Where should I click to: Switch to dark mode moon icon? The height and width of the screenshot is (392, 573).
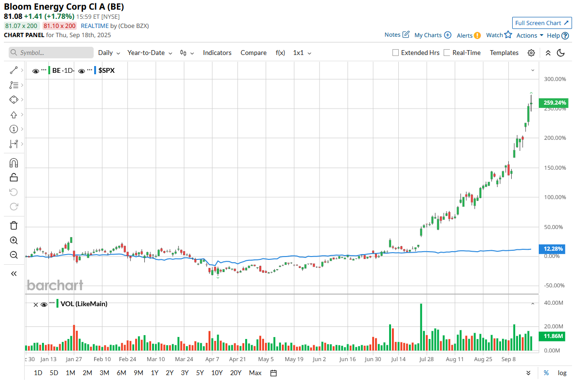(560, 53)
